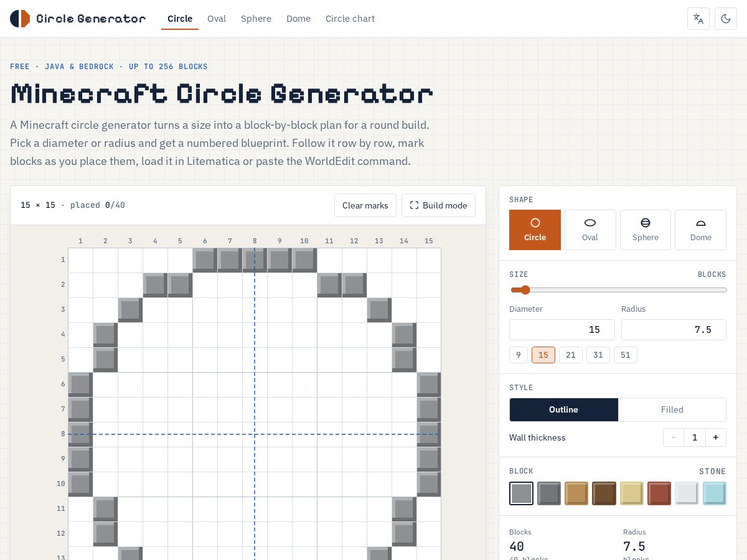This screenshot has width=747, height=560.
Task: Open the Oval tab in navigation
Action: pos(217,19)
